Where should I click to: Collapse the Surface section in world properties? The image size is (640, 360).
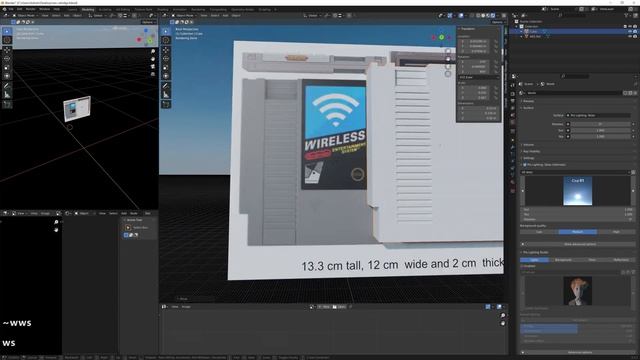pos(528,108)
